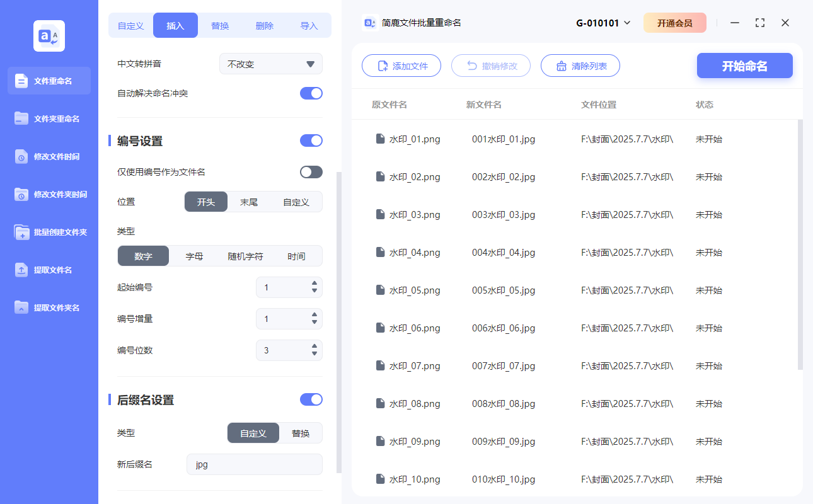Enable 仅使用编号作为文件名
The height and width of the screenshot is (504, 813).
[x=311, y=171]
